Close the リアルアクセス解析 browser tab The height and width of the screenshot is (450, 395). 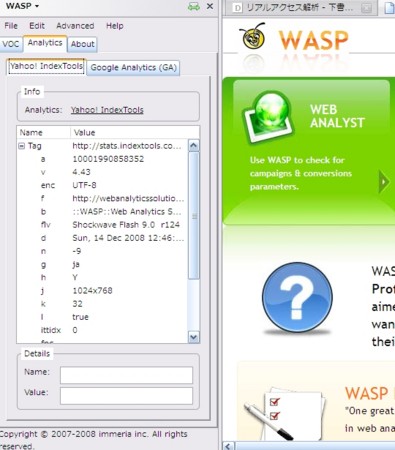366,8
